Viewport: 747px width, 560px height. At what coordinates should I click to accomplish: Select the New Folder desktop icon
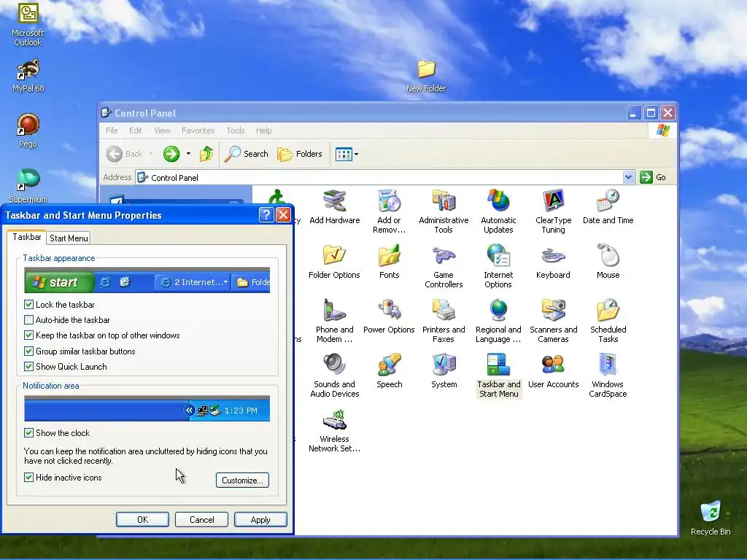pos(426,76)
